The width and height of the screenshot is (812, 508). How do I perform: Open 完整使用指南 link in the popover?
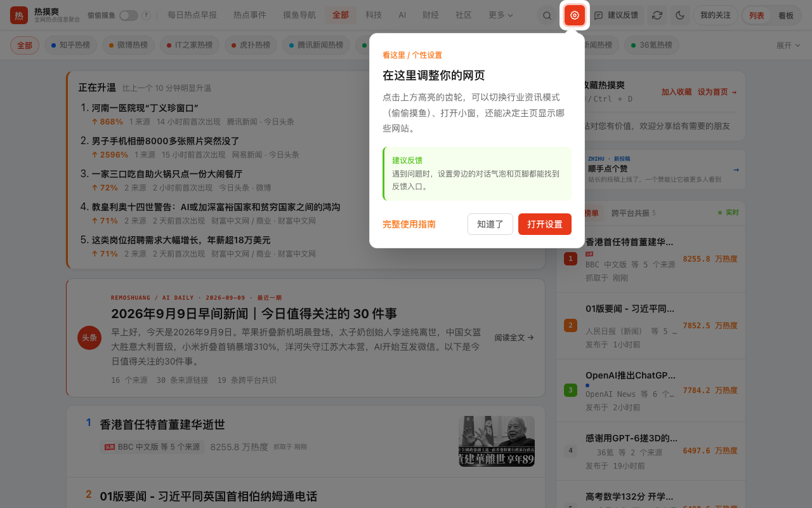click(409, 224)
